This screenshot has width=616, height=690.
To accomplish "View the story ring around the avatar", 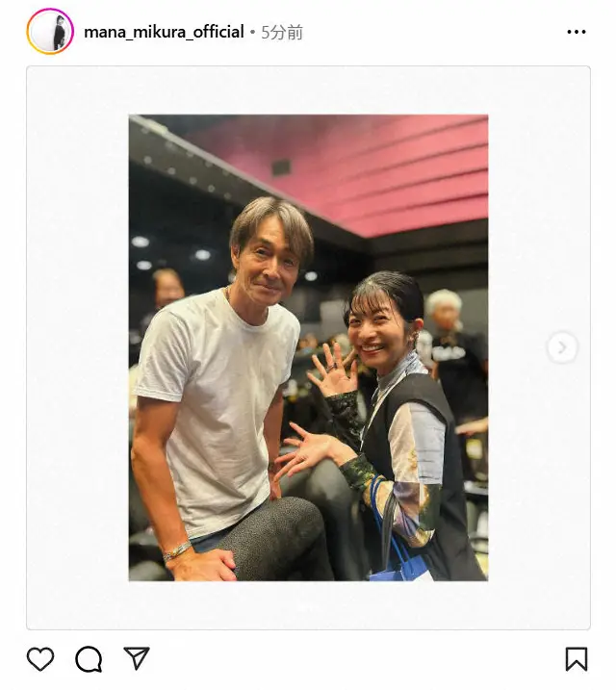I will tap(50, 32).
